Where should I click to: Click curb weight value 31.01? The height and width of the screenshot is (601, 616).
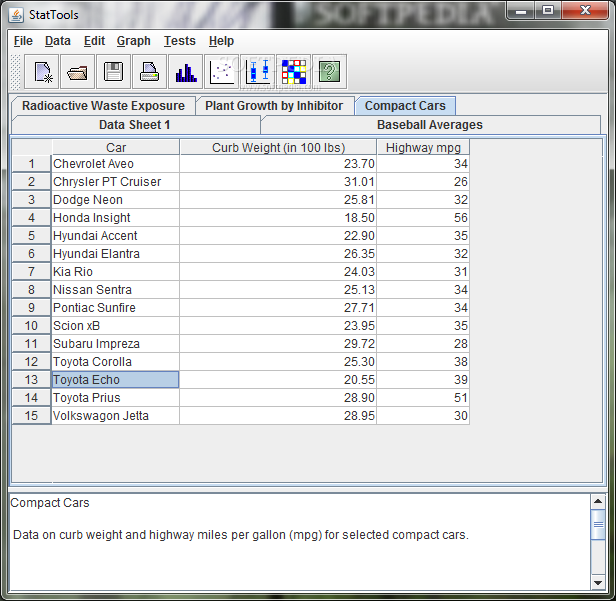[x=278, y=182]
